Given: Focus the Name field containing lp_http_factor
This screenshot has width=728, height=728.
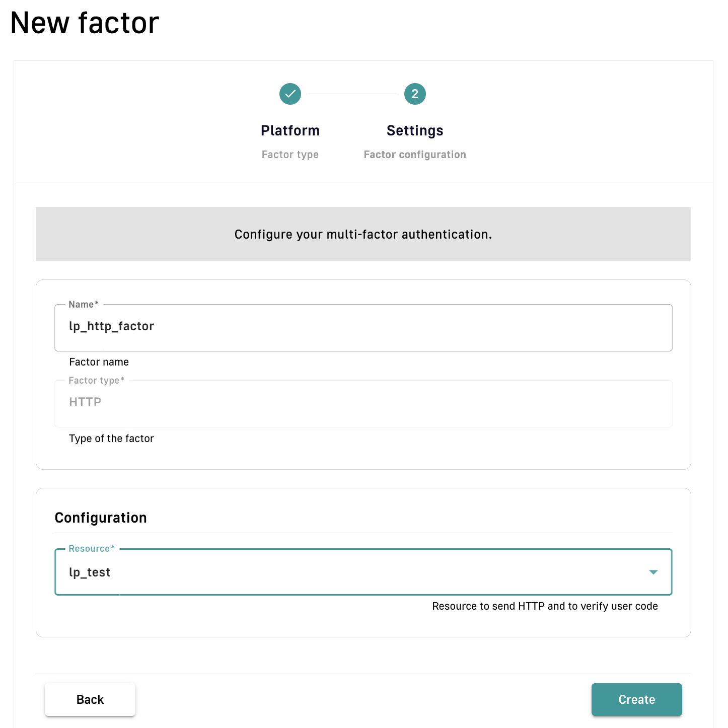Looking at the screenshot, I should click(362, 327).
